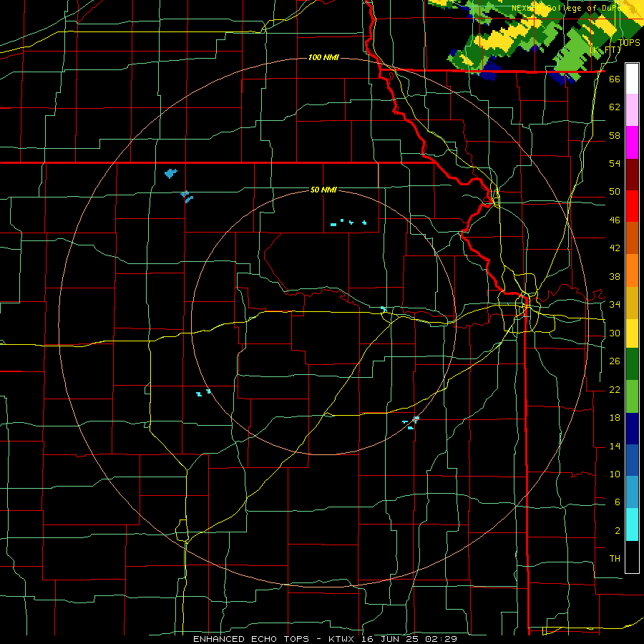Click the legend value '42'
Viewport: 644px width, 644px height.
pyautogui.click(x=615, y=248)
